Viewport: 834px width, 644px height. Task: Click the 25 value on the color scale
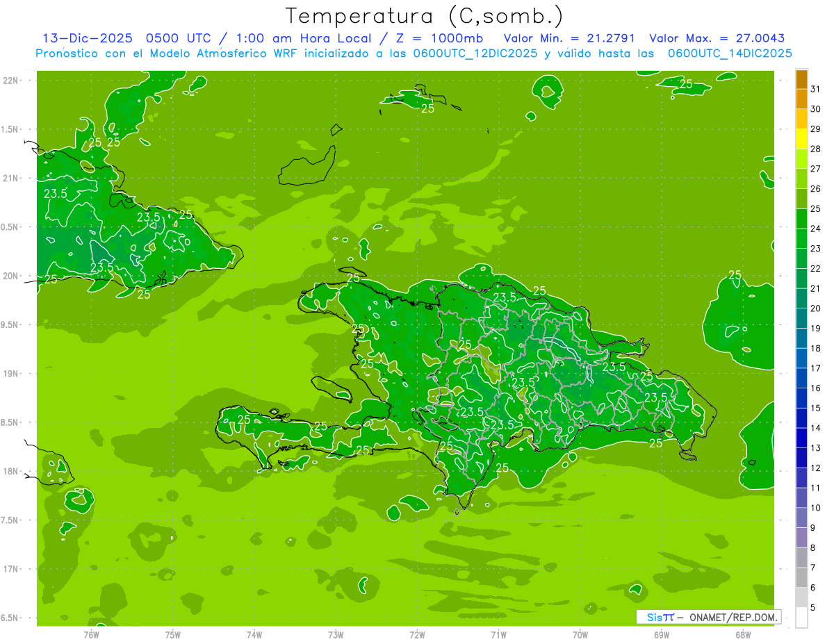coord(815,209)
